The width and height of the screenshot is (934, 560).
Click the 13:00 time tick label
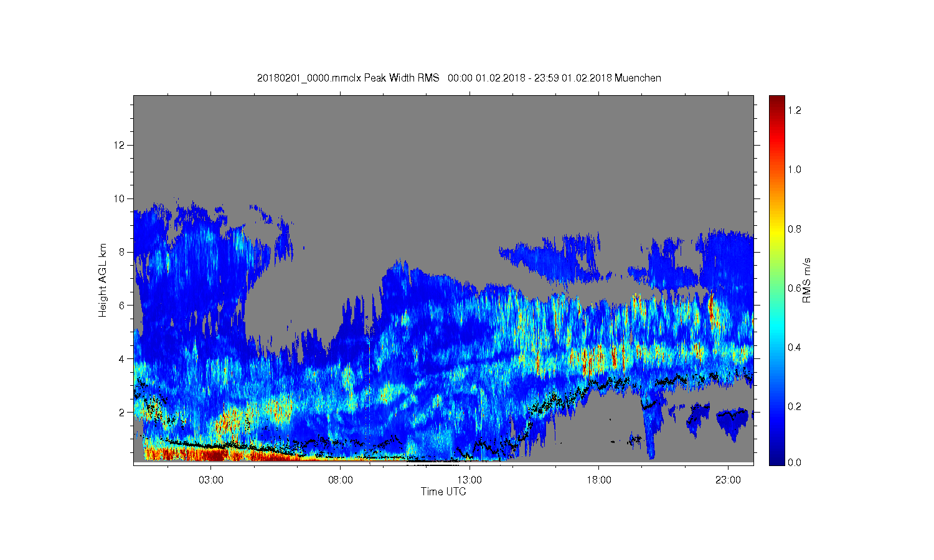pyautogui.click(x=469, y=480)
